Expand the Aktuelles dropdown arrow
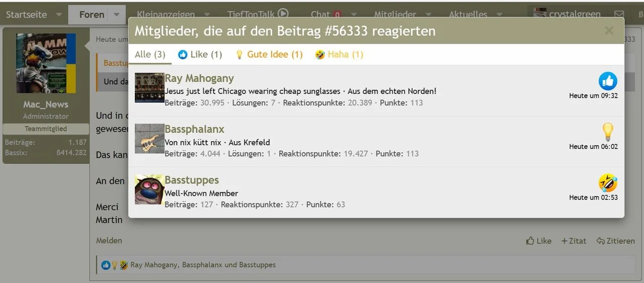Viewport: 644px width, 283px height. [x=500, y=15]
